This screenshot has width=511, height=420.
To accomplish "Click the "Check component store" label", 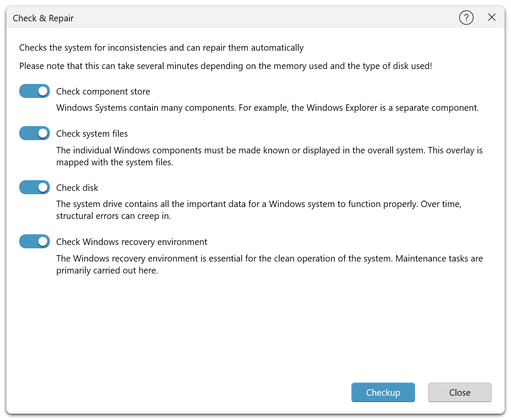I will coord(103,92).
